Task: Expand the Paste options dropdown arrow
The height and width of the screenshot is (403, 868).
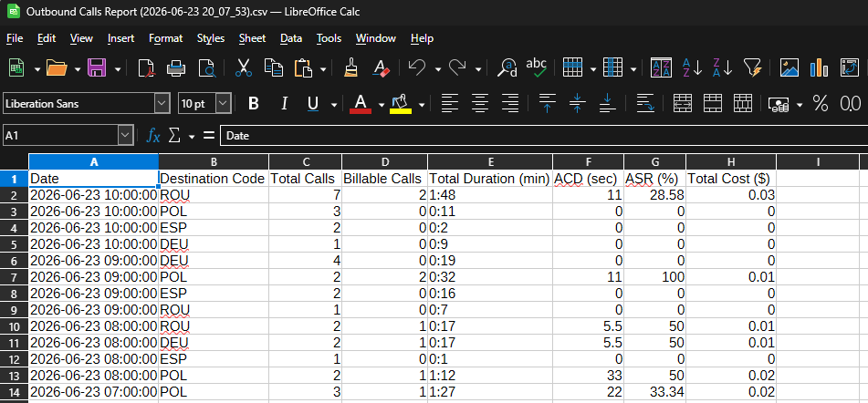Action: coord(323,69)
